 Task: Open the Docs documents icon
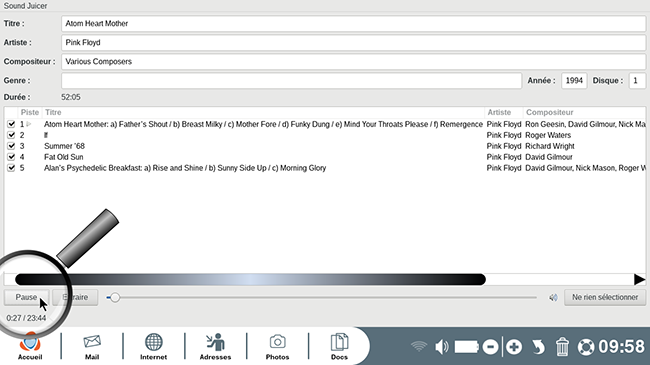[x=339, y=346]
